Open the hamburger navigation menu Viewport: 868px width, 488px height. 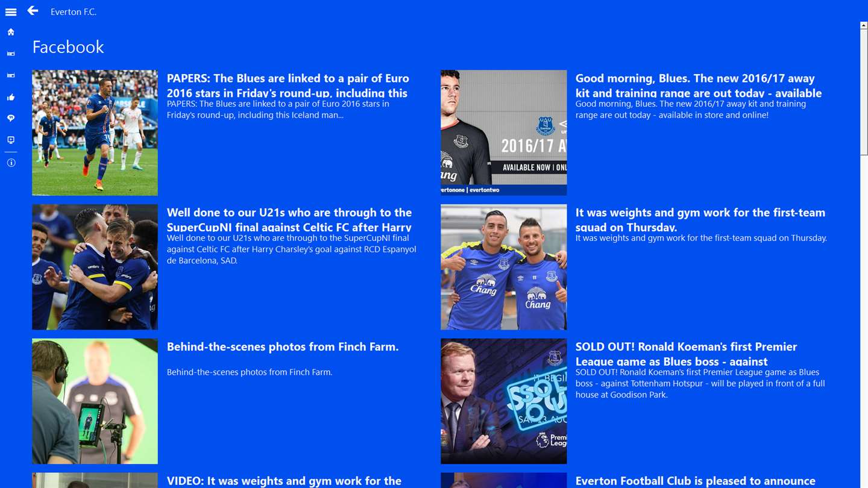pos(11,12)
